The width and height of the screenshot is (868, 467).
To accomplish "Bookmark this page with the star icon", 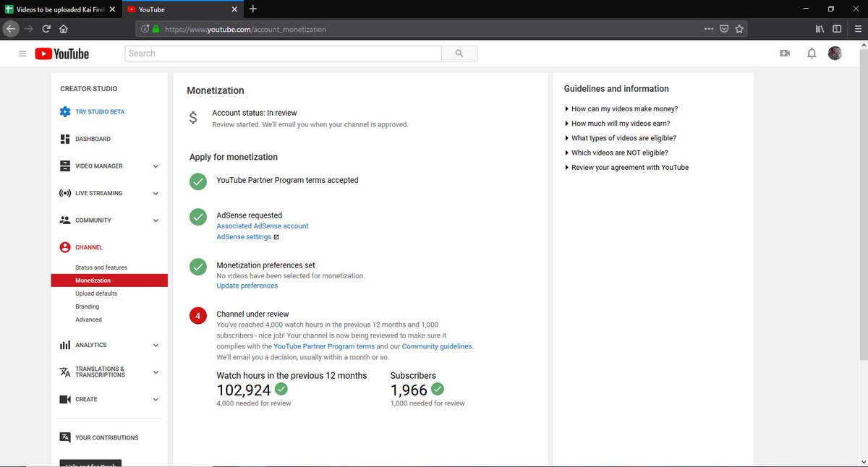I will [739, 30].
